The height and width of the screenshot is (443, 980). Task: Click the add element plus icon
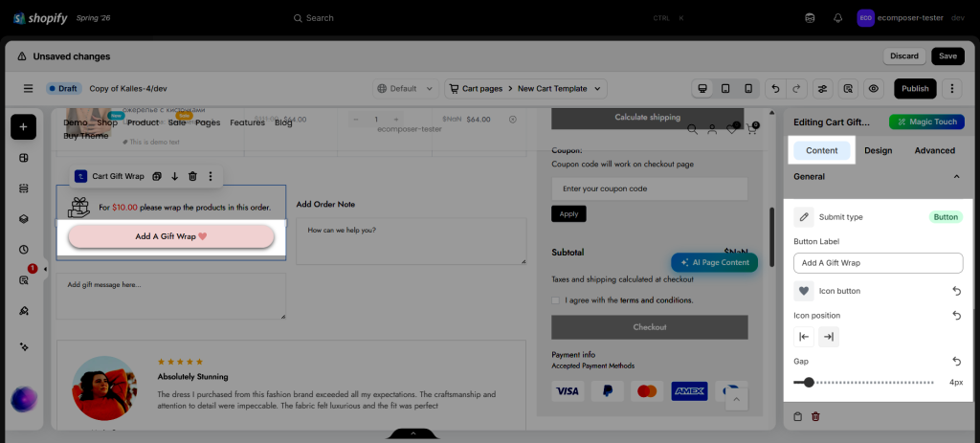point(23,127)
